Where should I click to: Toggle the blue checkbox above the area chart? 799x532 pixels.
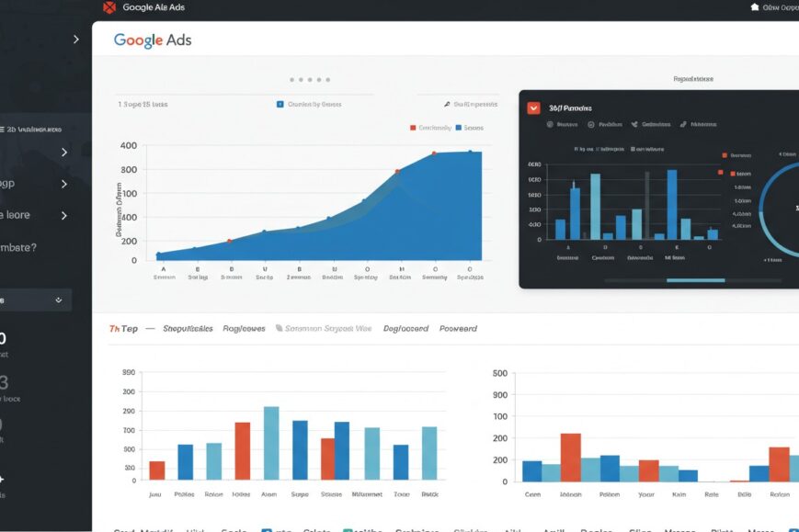pos(280,104)
